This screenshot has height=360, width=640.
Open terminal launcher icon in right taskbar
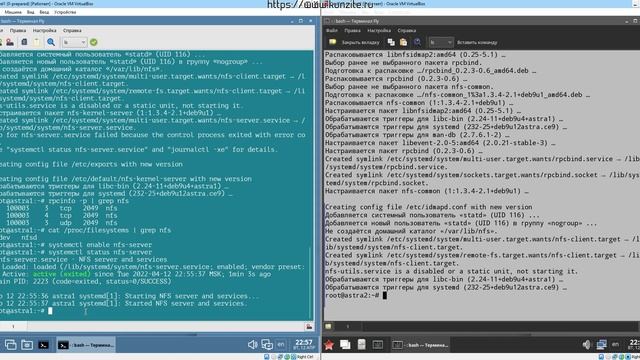click(378, 345)
